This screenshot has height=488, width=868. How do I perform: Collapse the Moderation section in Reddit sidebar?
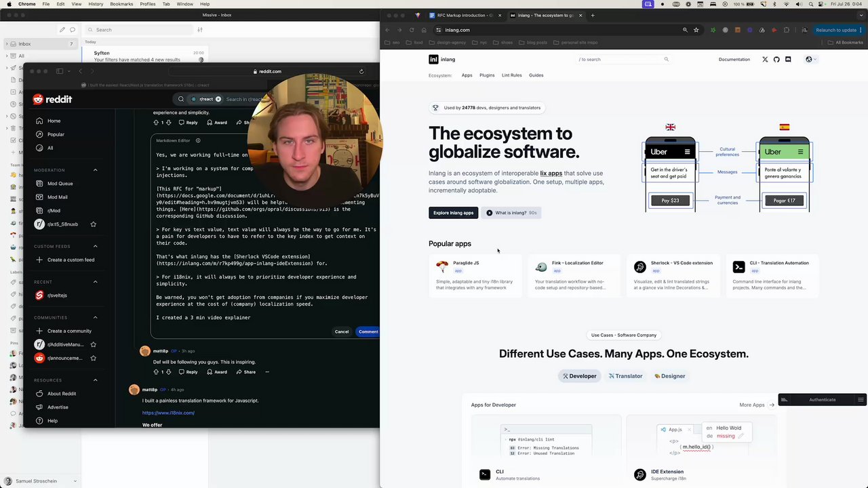95,170
